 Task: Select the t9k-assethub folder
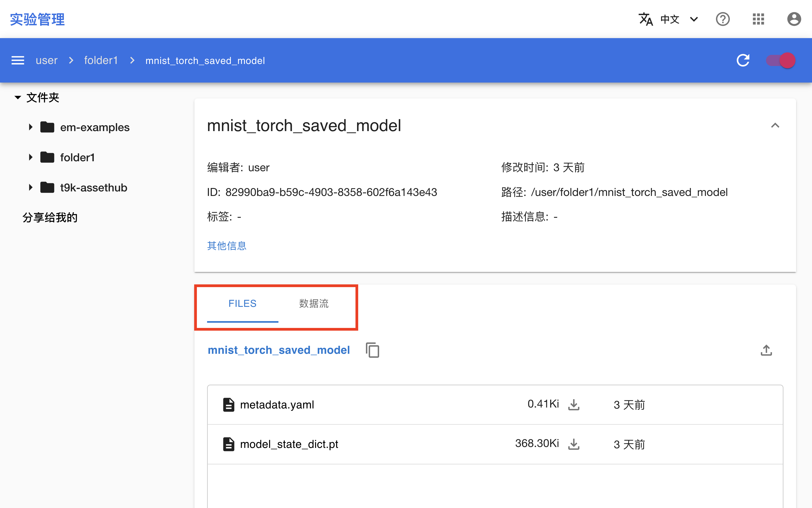click(94, 188)
